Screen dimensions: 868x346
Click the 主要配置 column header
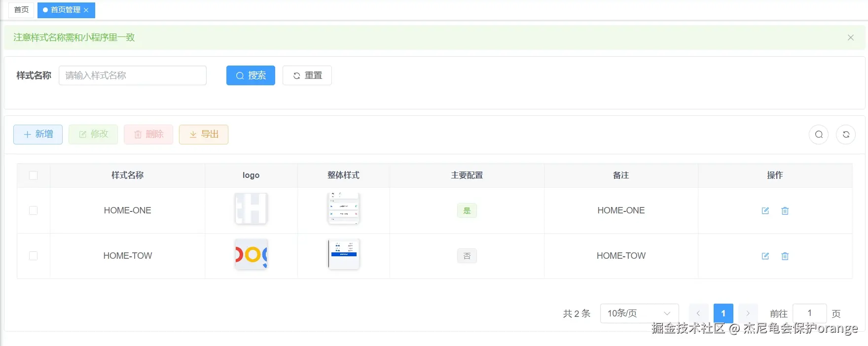click(x=467, y=175)
